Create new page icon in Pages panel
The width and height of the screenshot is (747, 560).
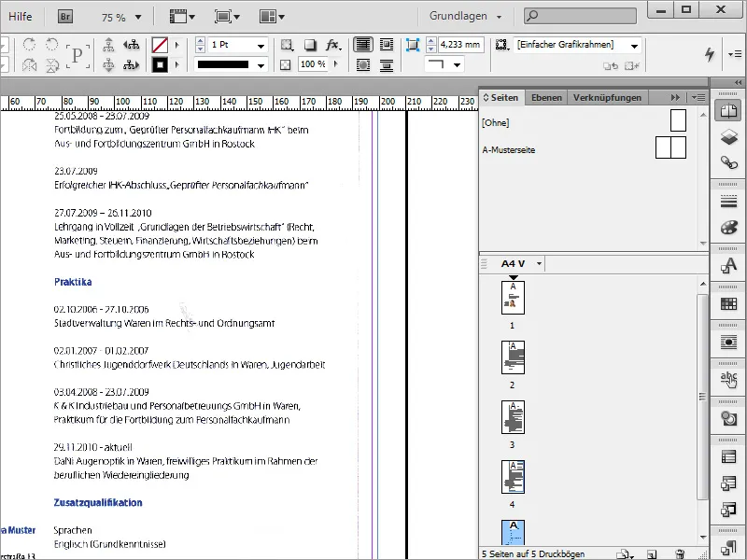pos(652,554)
